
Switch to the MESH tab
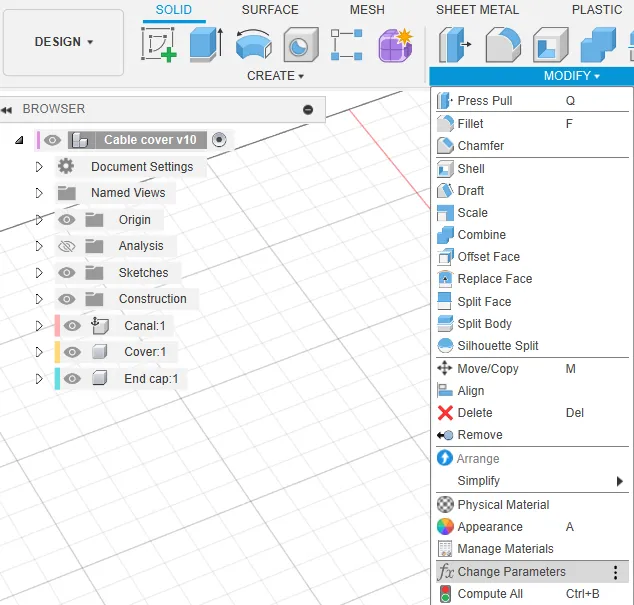point(367,10)
